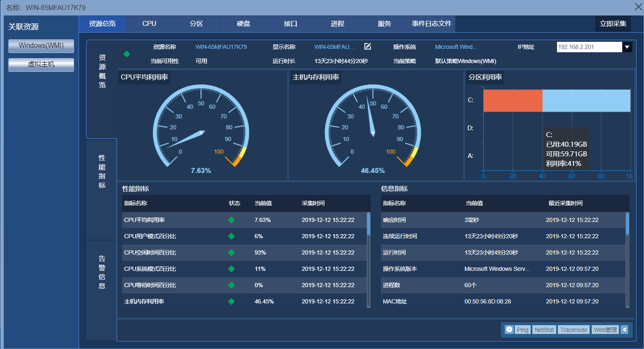Click the Windows(WMI) related resource button

41,46
